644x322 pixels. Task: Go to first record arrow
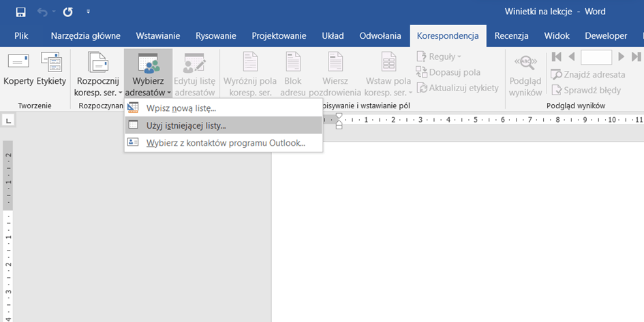tap(557, 57)
